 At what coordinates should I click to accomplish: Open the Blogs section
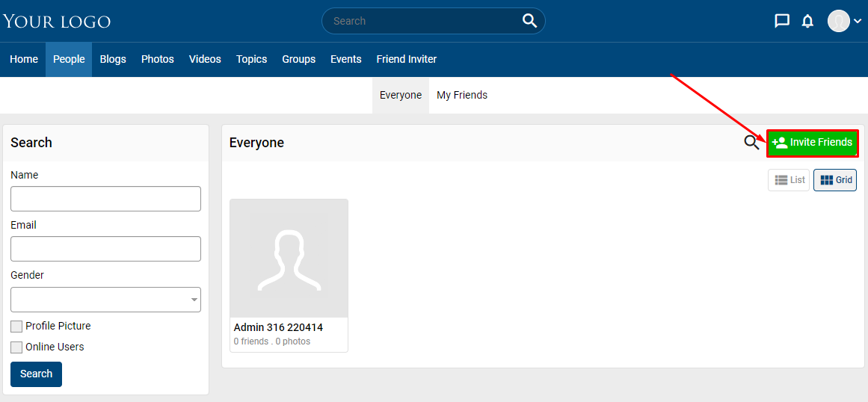(113, 59)
